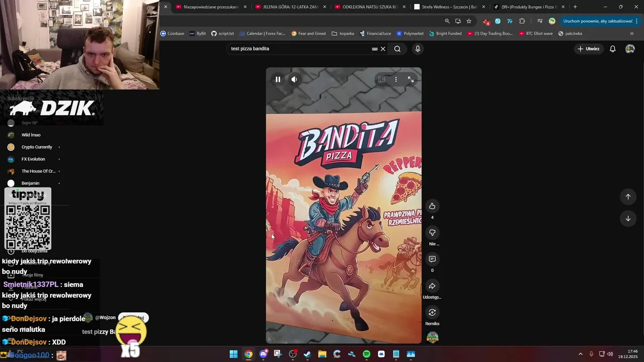Viewport: 644px width, 362px height.
Task: Open the Benjamin subscription channel
Action: tap(30, 183)
